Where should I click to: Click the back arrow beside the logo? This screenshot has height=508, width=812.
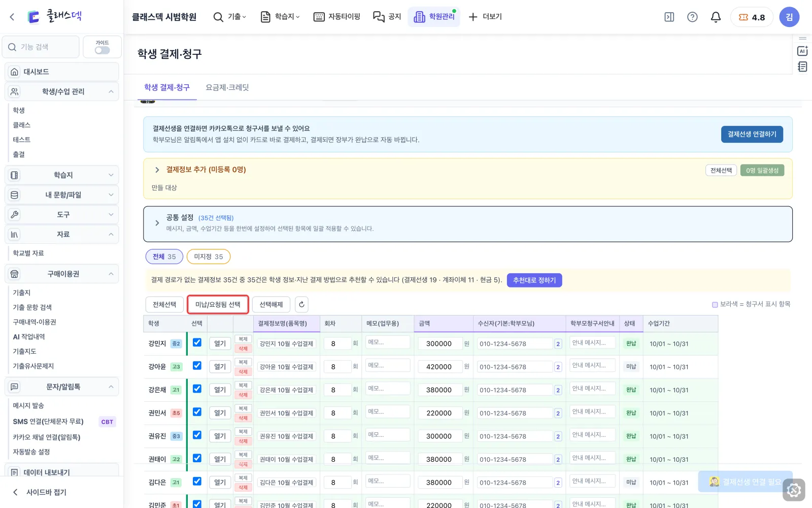[12, 17]
